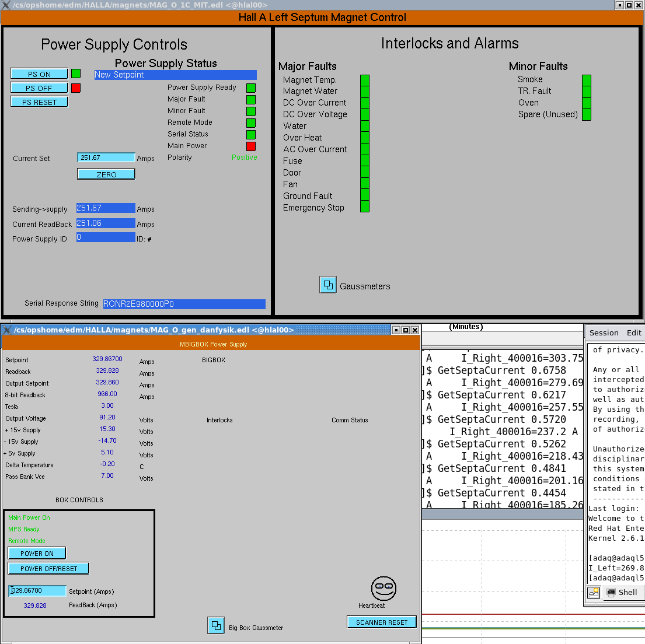645x644 pixels.
Task: Click the new session icon beside Shell tab
Action: click(594, 592)
